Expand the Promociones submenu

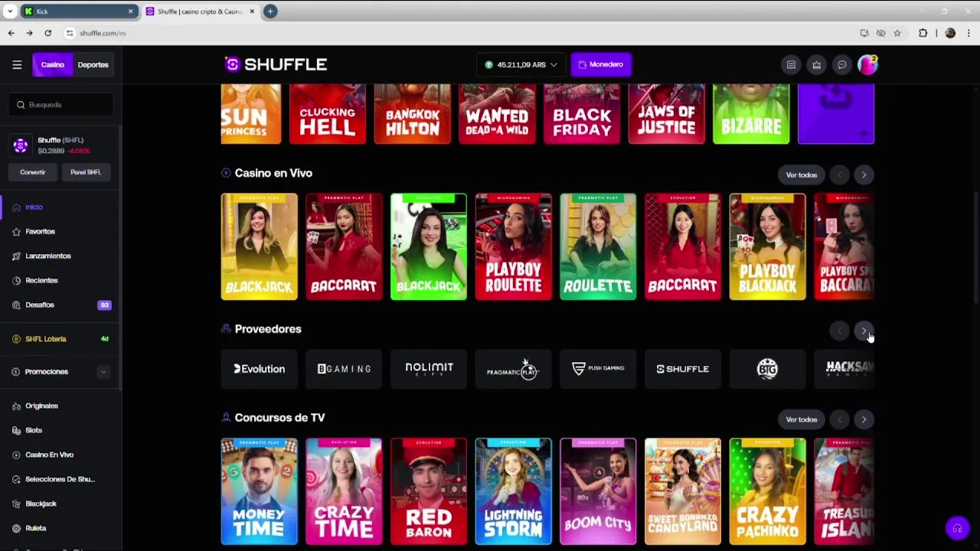(103, 372)
